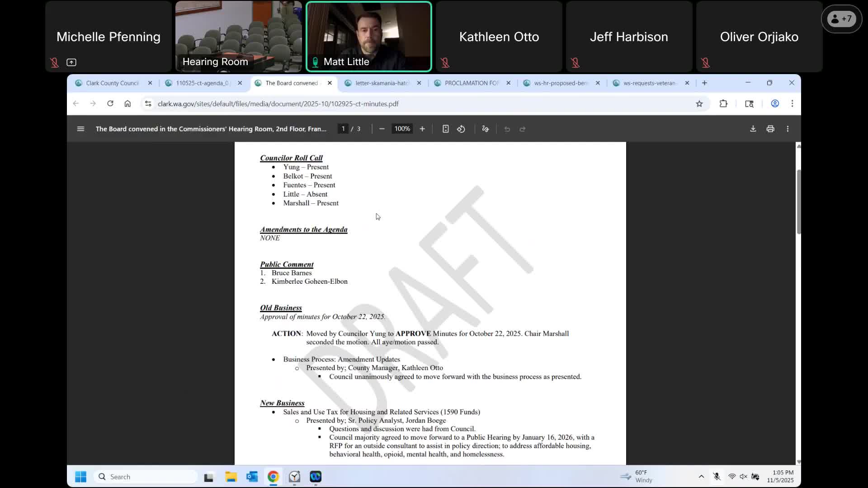Click fit to page icon
This screenshot has width=868, height=488.
(x=445, y=129)
